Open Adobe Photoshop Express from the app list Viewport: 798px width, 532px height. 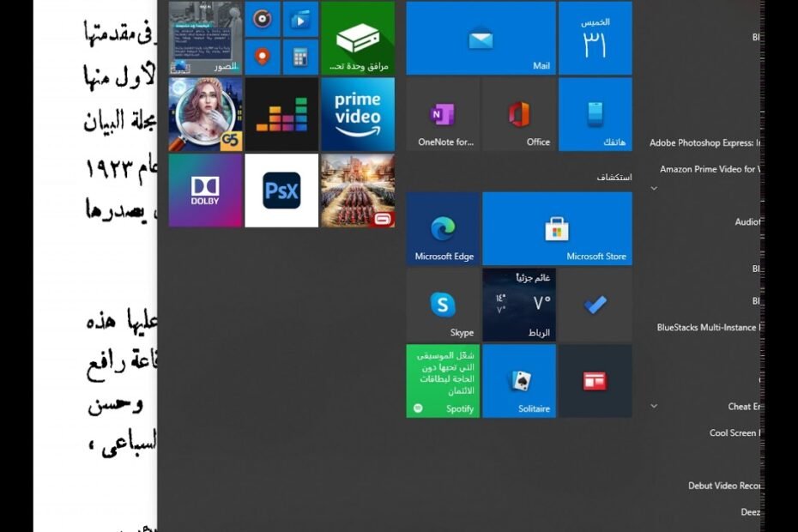point(704,143)
